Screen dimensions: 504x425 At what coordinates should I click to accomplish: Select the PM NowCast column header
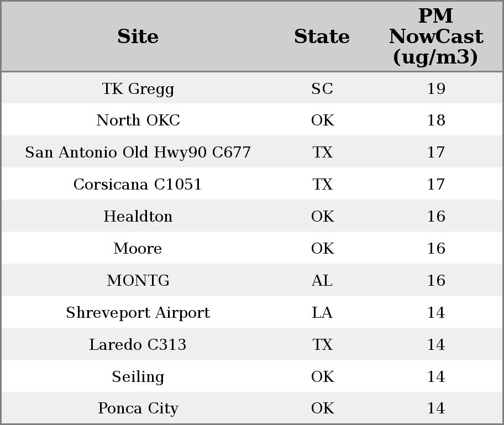click(435, 36)
